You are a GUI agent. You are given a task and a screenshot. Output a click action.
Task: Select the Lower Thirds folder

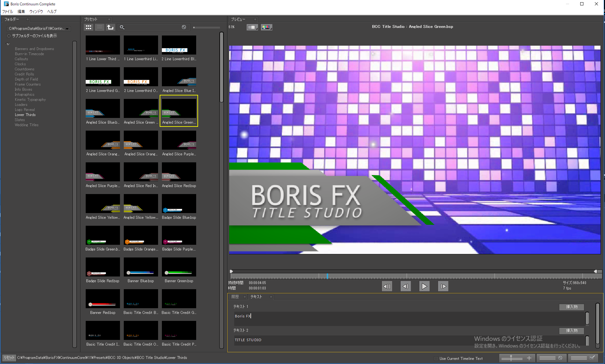25,115
